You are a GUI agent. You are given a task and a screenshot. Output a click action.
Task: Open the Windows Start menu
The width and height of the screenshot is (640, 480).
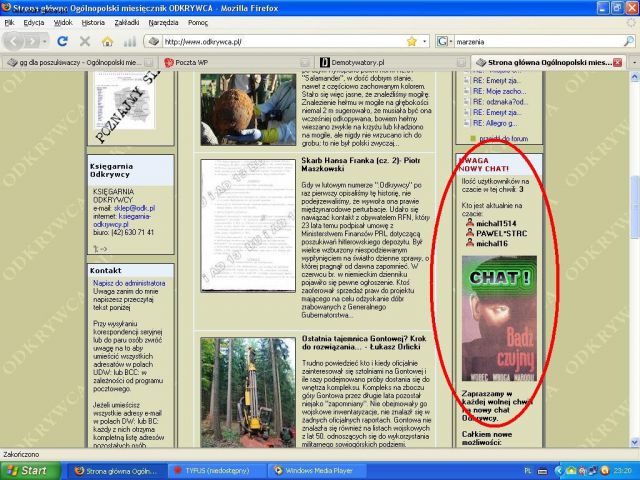tap(31, 471)
